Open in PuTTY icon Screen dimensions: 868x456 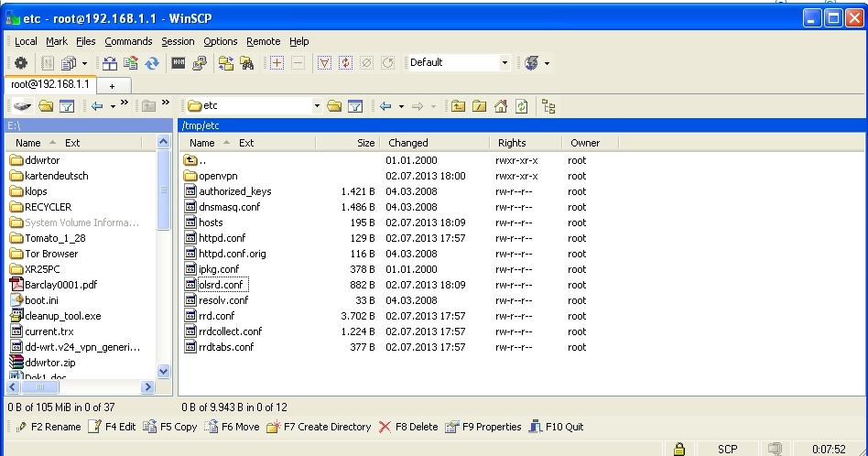[x=200, y=63]
